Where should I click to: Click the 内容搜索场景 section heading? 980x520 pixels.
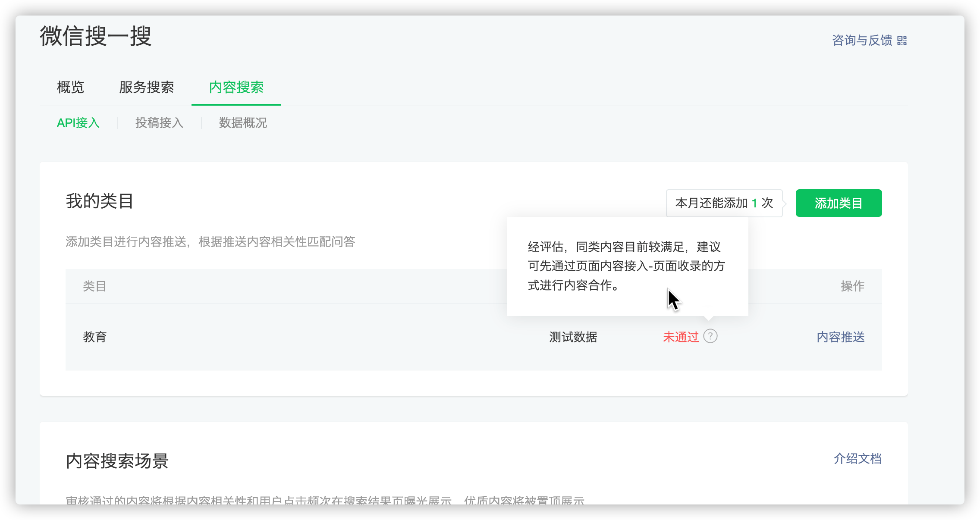[117, 460]
